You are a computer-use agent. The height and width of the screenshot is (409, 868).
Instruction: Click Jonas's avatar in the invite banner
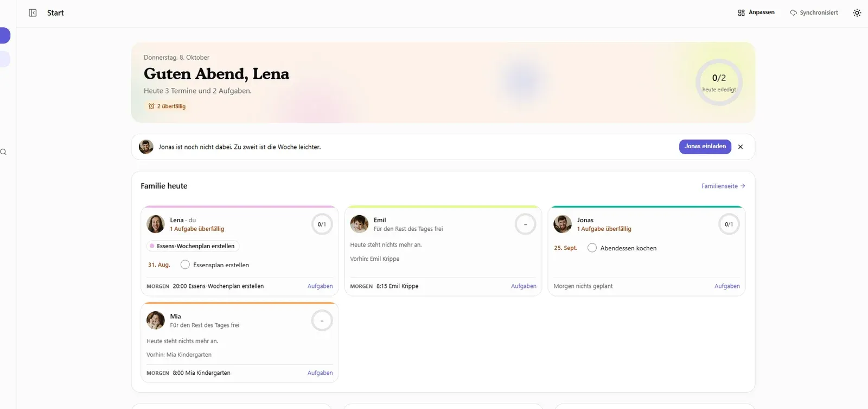(146, 147)
